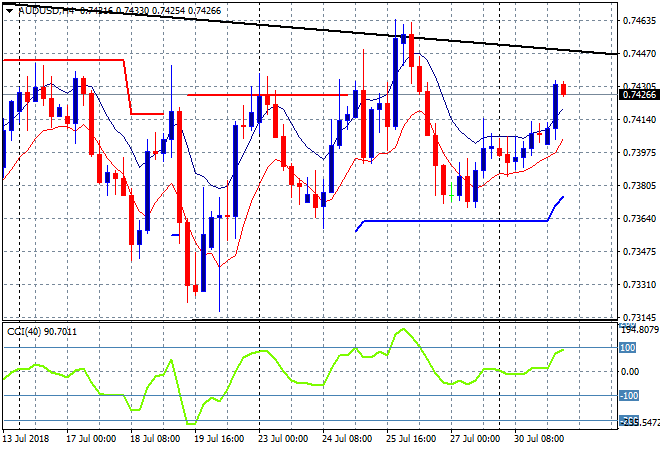Screen dimensions: 660x450
Task: Select the 25 Jul 16:00 time label
Action: coord(411,439)
